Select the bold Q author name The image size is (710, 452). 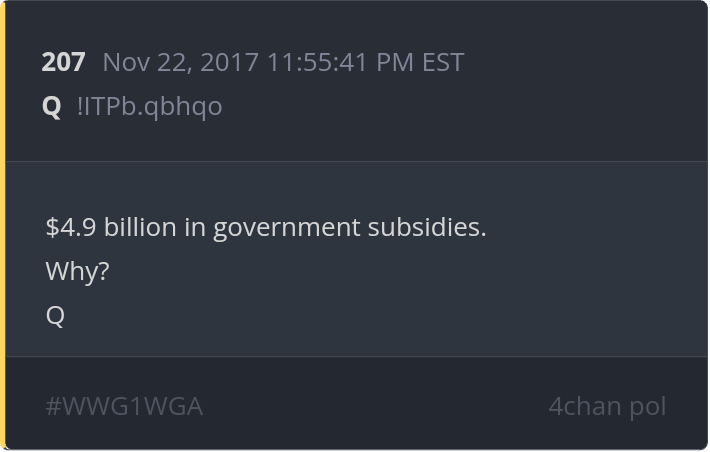(x=51, y=107)
